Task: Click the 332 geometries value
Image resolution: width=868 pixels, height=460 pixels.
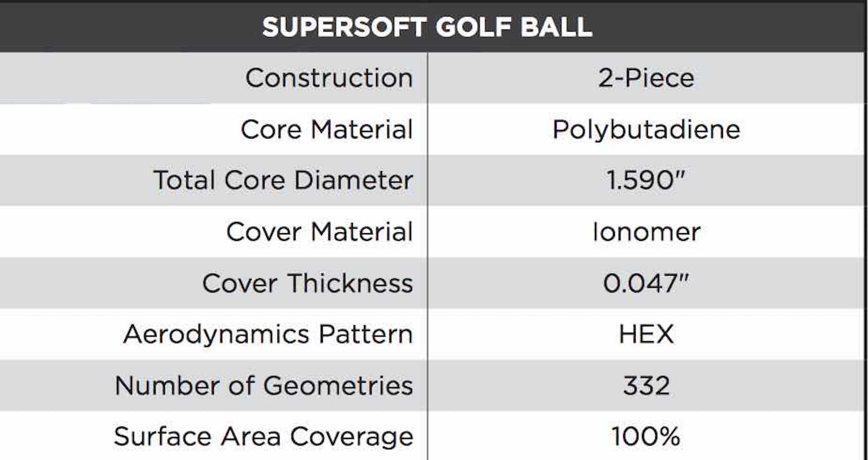Action: [646, 385]
